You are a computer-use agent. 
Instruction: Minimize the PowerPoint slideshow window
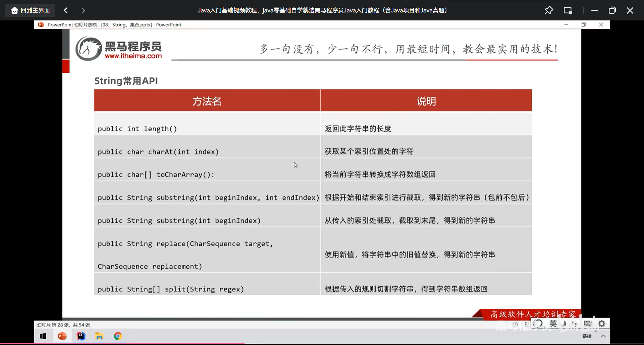(566, 25)
